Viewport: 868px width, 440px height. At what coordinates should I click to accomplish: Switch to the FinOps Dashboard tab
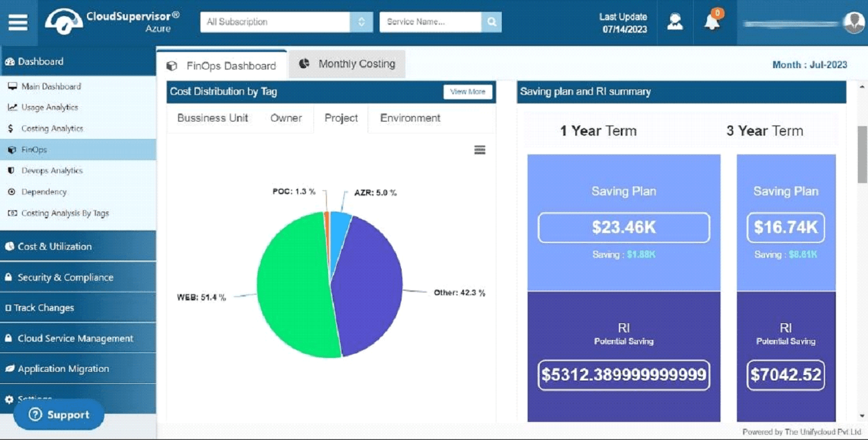222,65
